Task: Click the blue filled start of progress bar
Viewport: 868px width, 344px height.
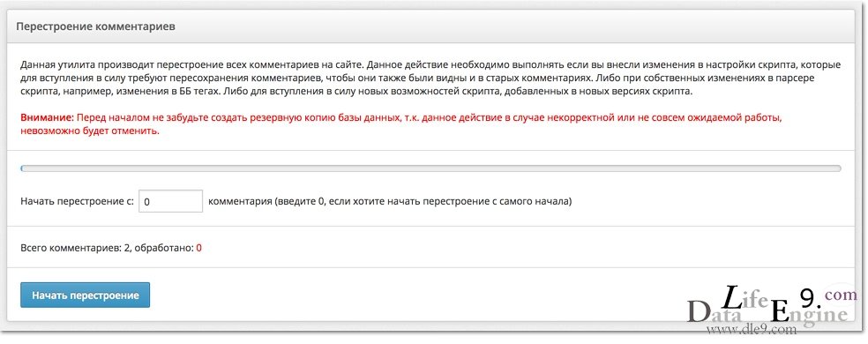Action: pos(22,168)
